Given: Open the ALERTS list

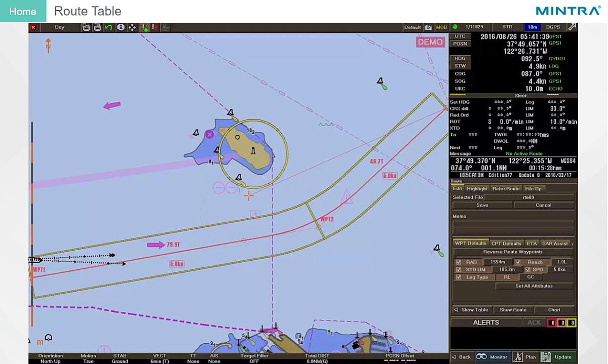Looking at the screenshot, I should pyautogui.click(x=486, y=322).
